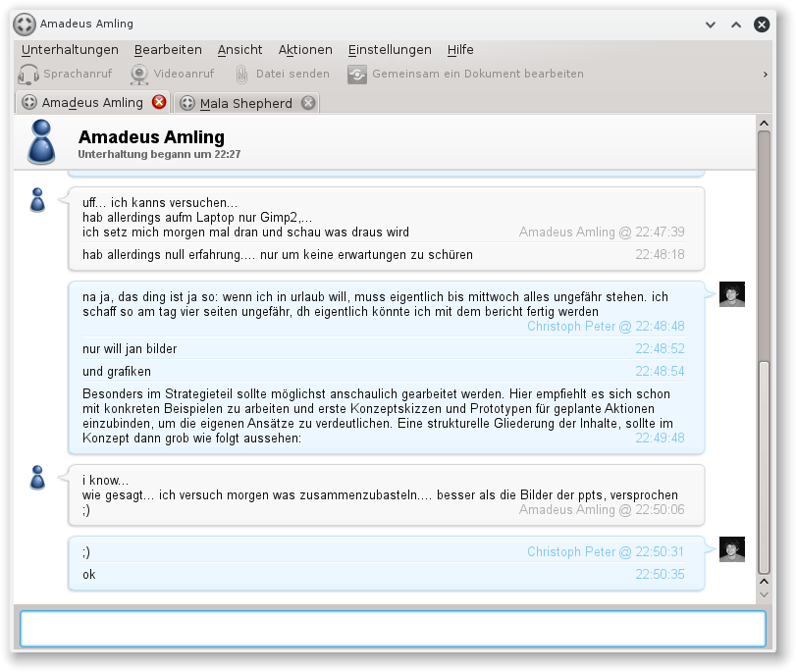The height and width of the screenshot is (672, 796).
Task: Click avatar beside 'i know...' message
Action: (37, 478)
